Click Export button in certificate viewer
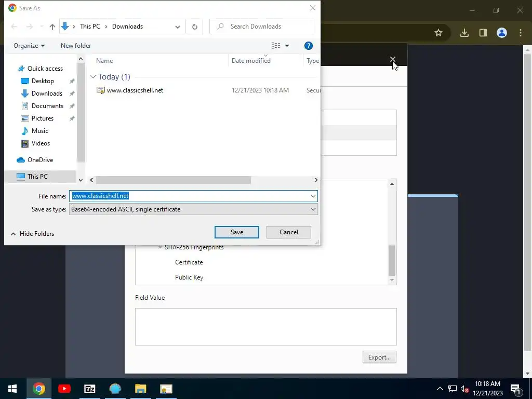 pyautogui.click(x=379, y=357)
